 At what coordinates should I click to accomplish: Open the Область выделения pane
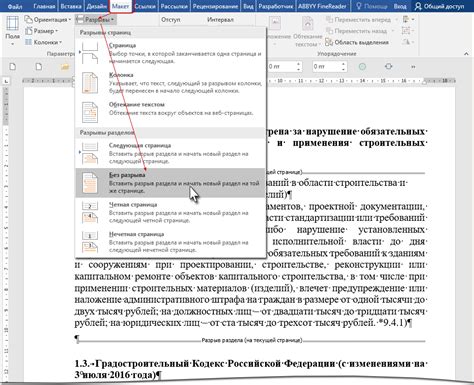coord(357,42)
